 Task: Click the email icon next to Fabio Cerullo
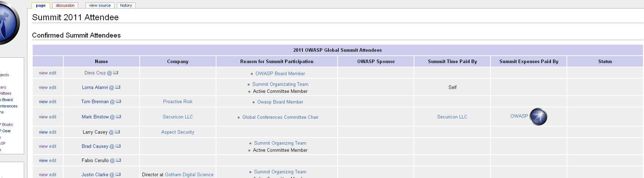(x=118, y=160)
